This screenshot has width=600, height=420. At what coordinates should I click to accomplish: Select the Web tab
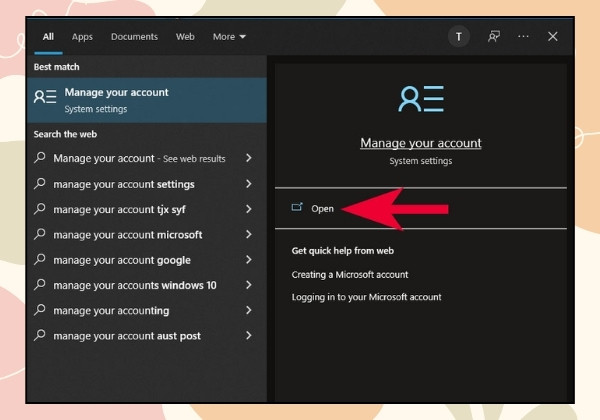click(185, 37)
